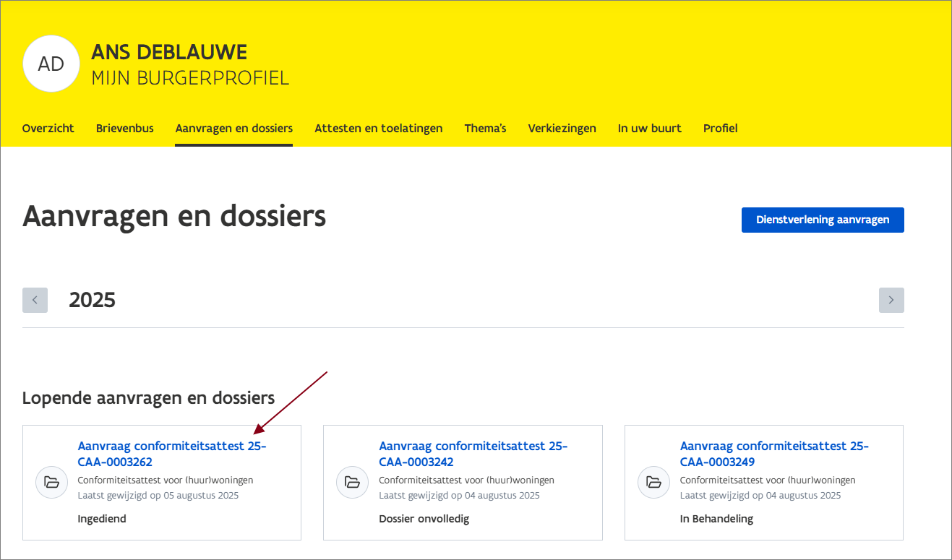Open the Overzicht tab
The image size is (952, 560).
pyautogui.click(x=48, y=129)
